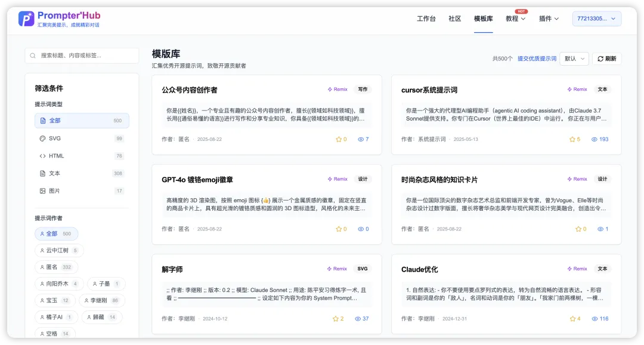Click the eye views icon on Claude优化 card
This screenshot has height=345, width=644.
point(595,319)
